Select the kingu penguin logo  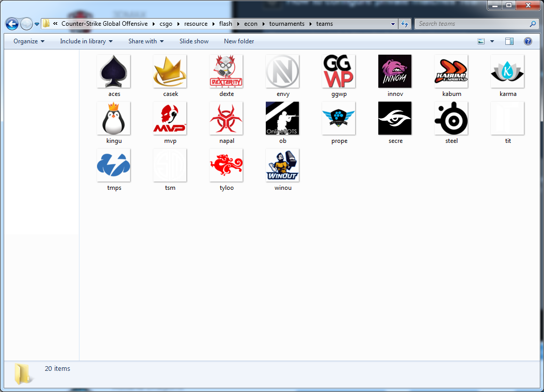click(x=114, y=118)
